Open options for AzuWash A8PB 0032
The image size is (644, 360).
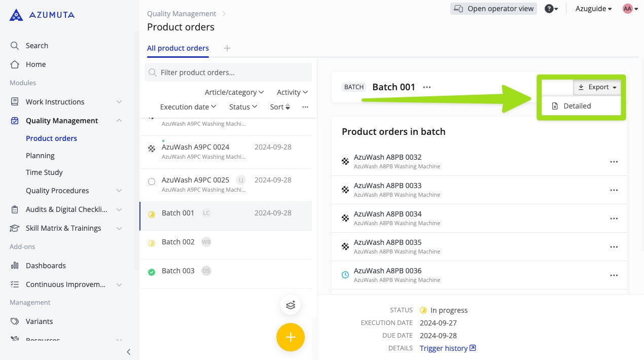pos(614,162)
